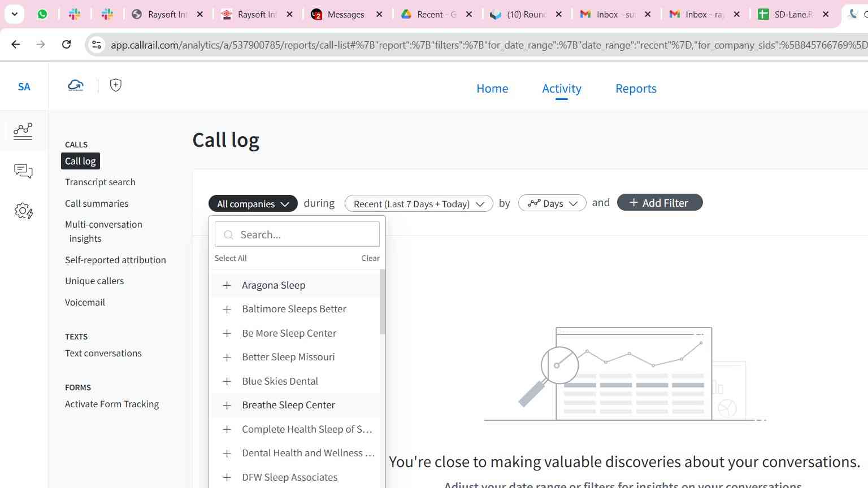Open the Recent date range dropdown

pyautogui.click(x=419, y=204)
